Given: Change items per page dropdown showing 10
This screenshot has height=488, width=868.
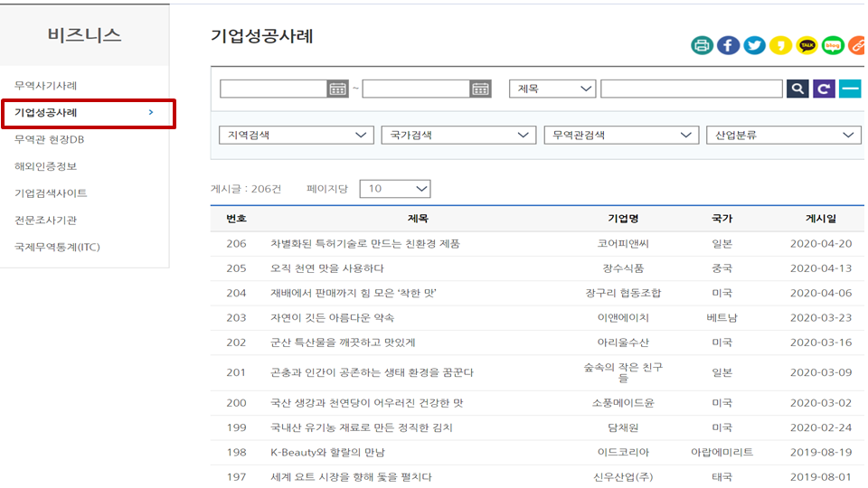Looking at the screenshot, I should 395,189.
